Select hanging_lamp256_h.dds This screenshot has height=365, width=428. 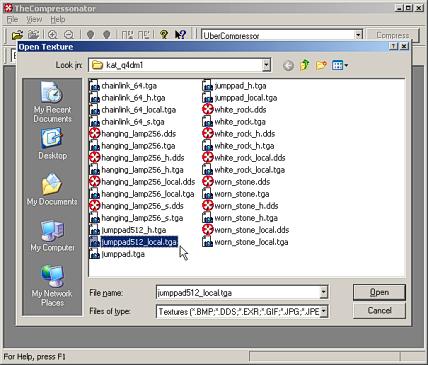pos(143,158)
